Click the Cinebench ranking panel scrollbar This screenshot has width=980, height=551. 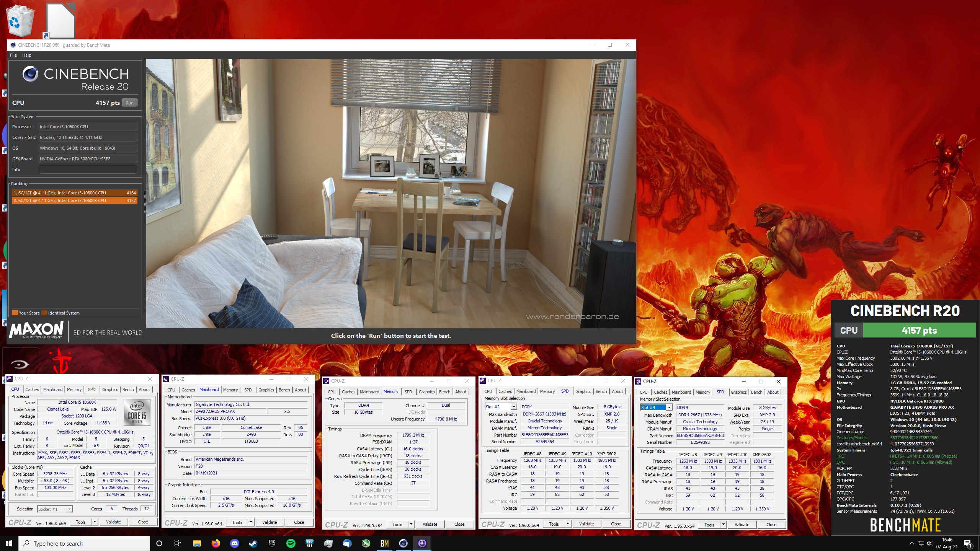tap(145, 201)
